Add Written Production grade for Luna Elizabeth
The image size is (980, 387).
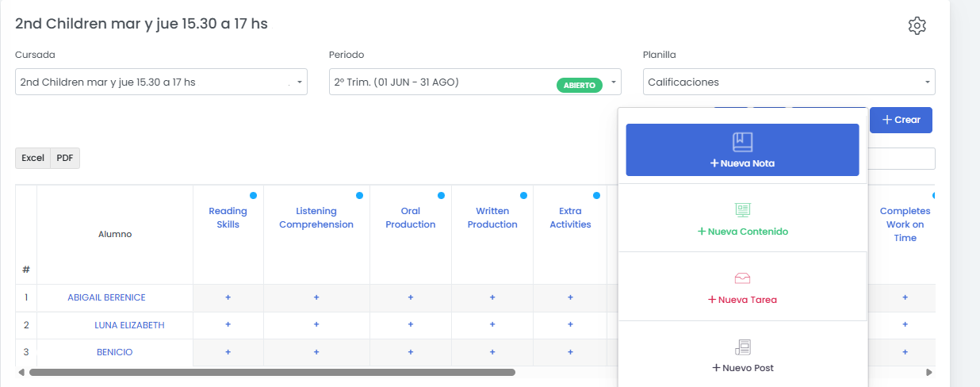click(492, 324)
